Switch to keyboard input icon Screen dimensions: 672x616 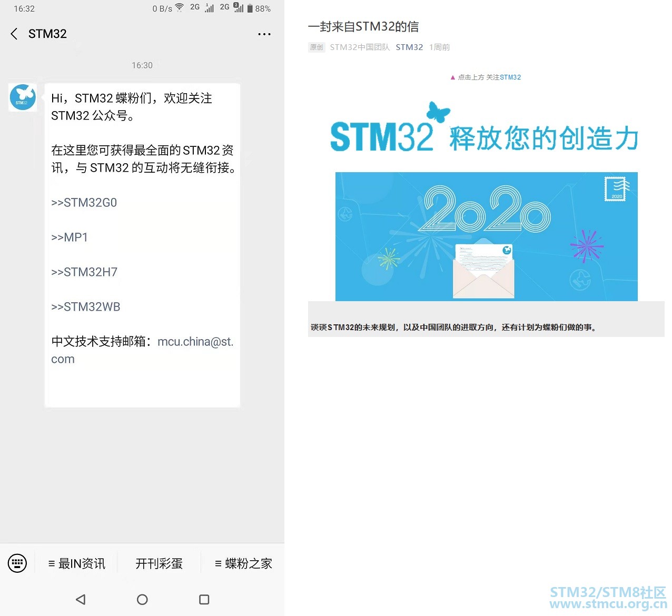pyautogui.click(x=17, y=563)
